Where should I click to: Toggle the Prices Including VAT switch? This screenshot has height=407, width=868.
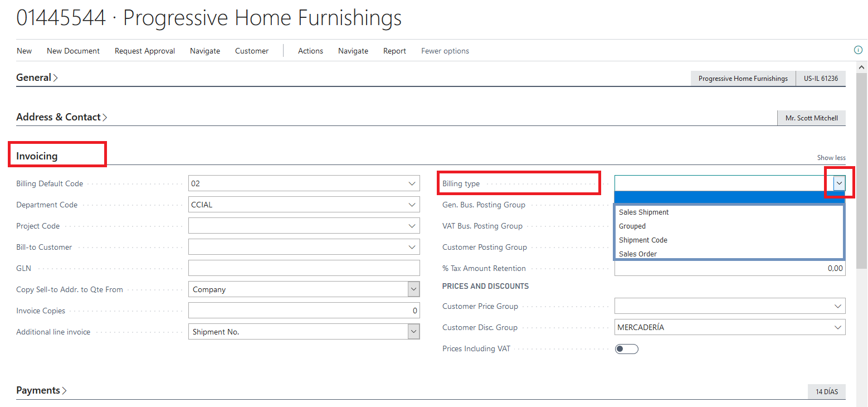[x=627, y=349]
